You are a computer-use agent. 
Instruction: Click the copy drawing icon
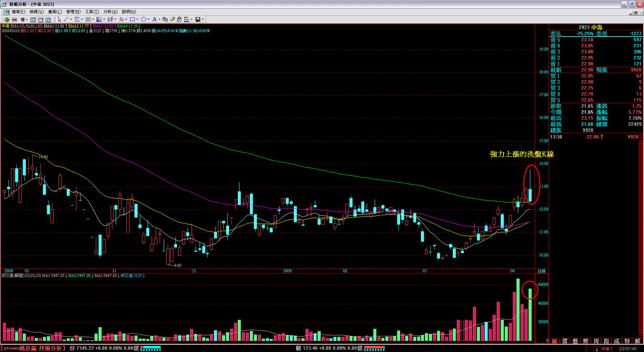click(165, 19)
